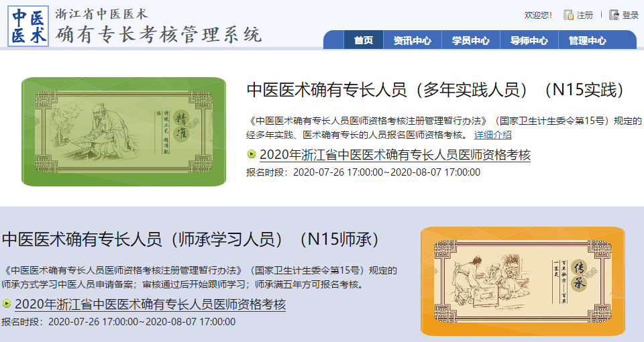This screenshot has height=342, width=644.
Task: Open the 资讯中心 tab
Action: pos(413,40)
